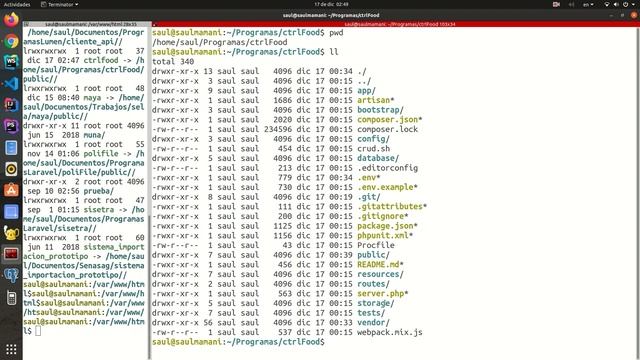
Task: Click '.editorconfig' file name
Action: [x=387, y=168]
